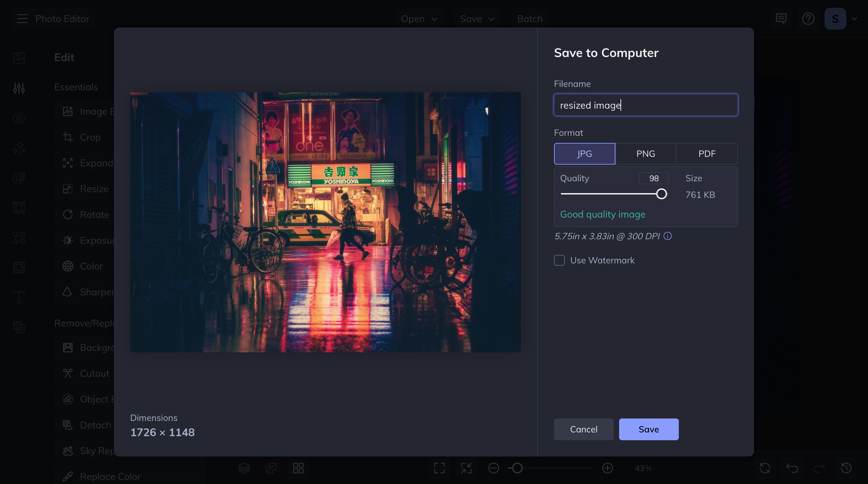Open the Open dropdown in top bar
This screenshot has width=868, height=484.
click(x=419, y=19)
